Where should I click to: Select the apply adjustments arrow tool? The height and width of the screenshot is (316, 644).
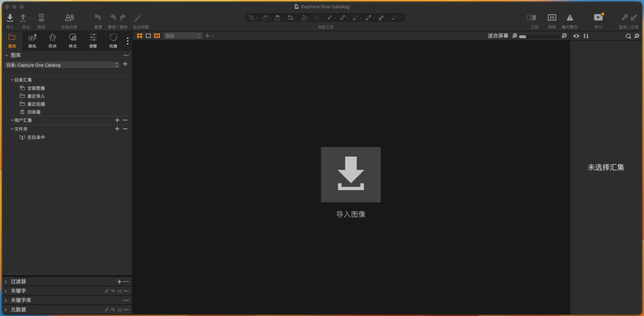381,18
